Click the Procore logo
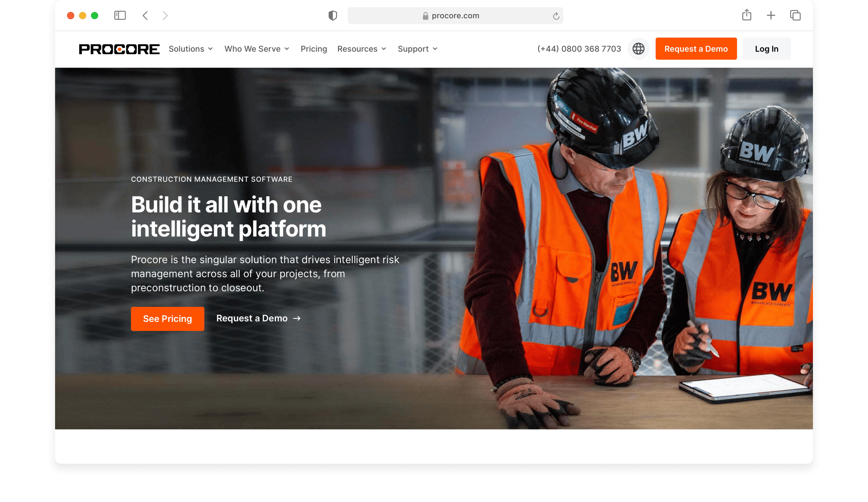Image resolution: width=868 pixels, height=502 pixels. click(119, 49)
